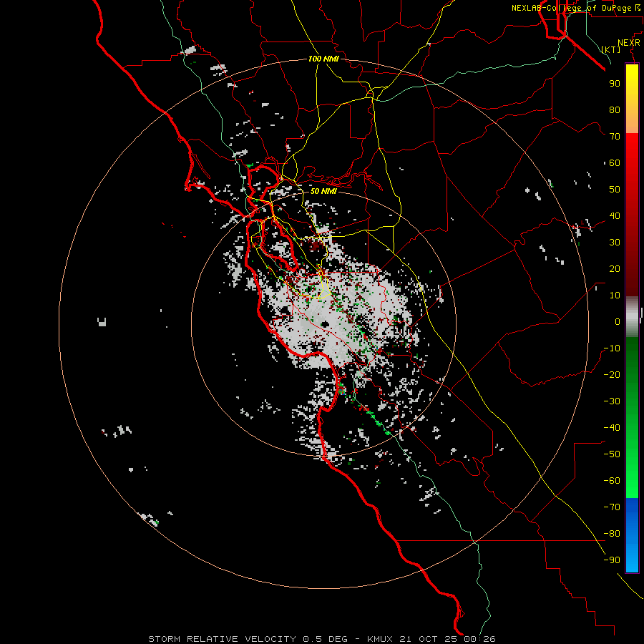Screen dimensions: 644x644
Task: Click the STORM RELATIVE VELOCITY caption text
Action: pyautogui.click(x=222, y=639)
